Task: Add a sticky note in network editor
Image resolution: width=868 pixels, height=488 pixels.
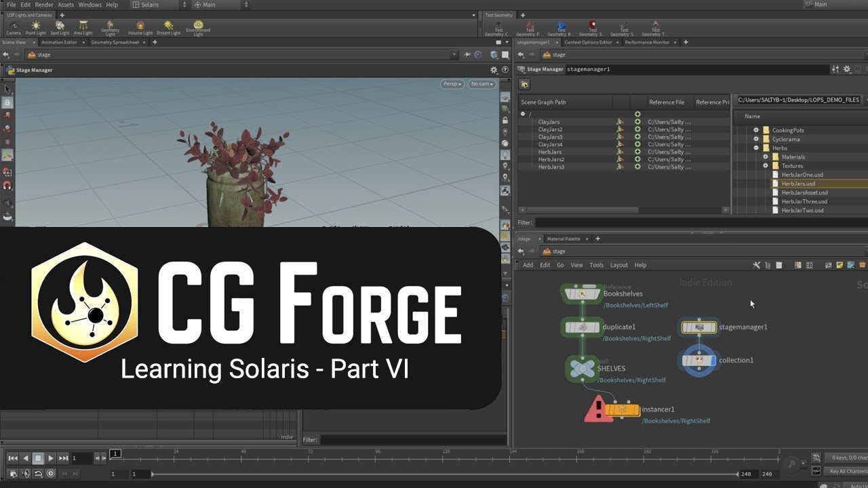Action: click(x=840, y=265)
